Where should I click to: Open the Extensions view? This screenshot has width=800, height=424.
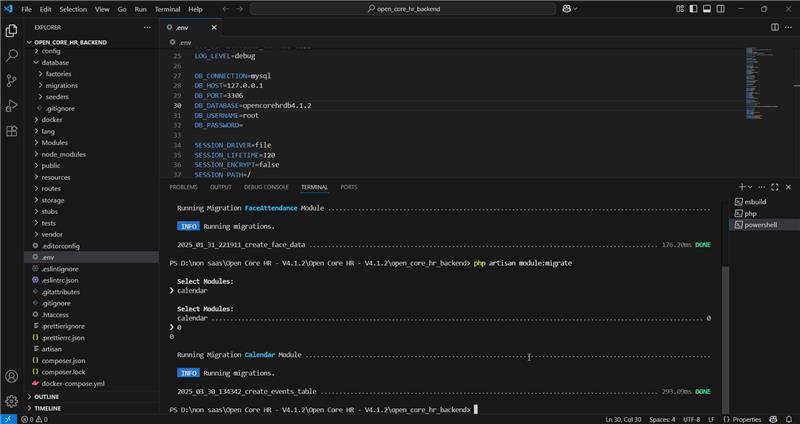pos(11,131)
